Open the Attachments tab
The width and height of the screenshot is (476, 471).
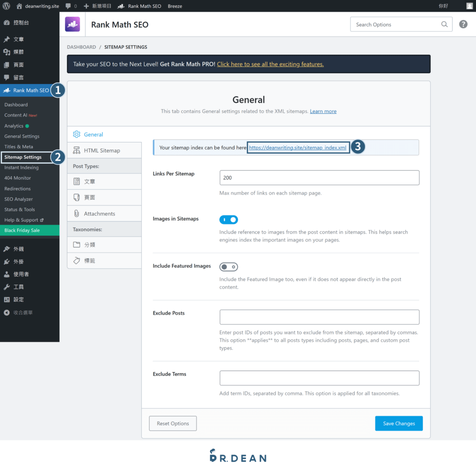104,214
